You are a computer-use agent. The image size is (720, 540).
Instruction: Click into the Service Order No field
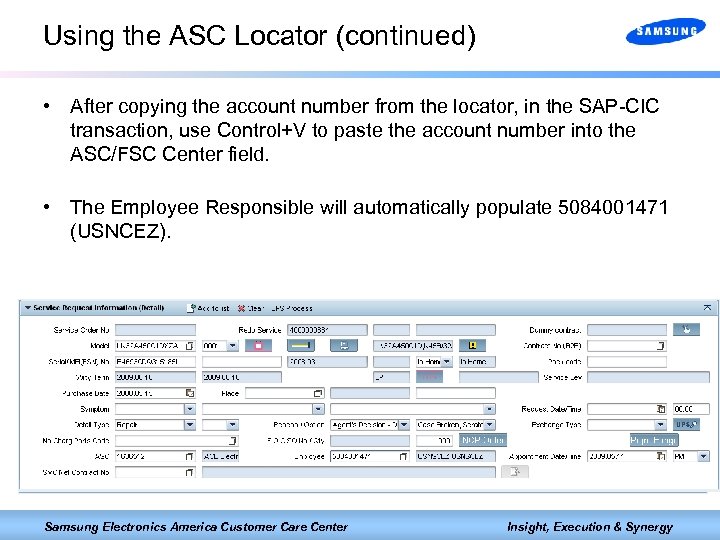(155, 330)
